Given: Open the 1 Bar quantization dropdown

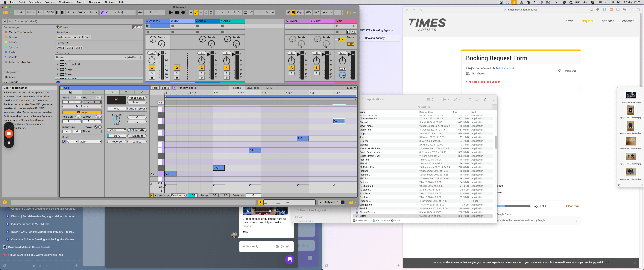Looking at the screenshot, I should [x=92, y=12].
